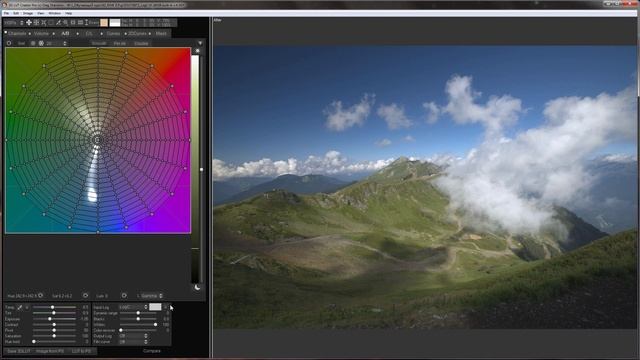The height and width of the screenshot is (360, 640).
Task: Click the LUT to PS button
Action: click(81, 351)
